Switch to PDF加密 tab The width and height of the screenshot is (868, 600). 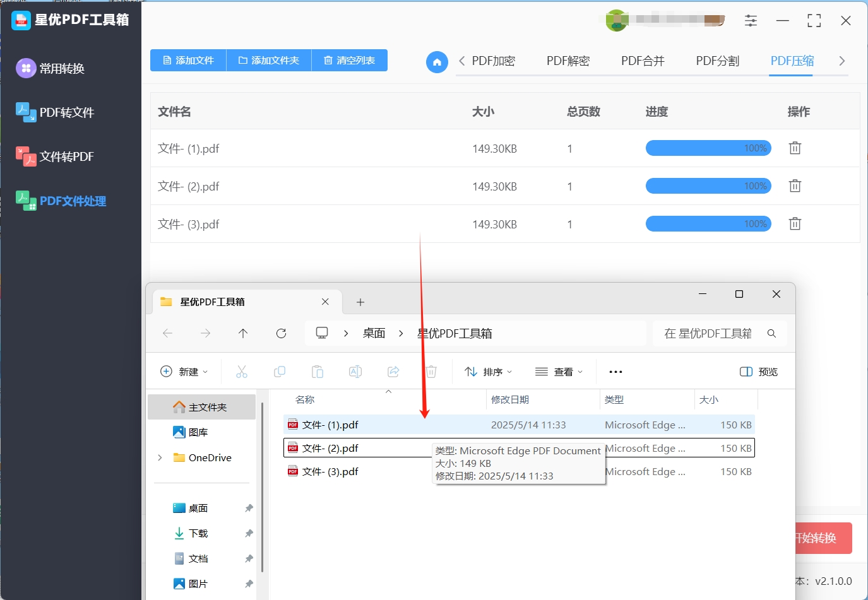coord(494,61)
